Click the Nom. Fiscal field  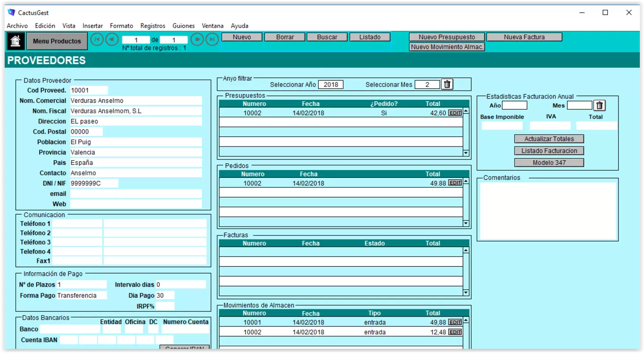pos(136,111)
